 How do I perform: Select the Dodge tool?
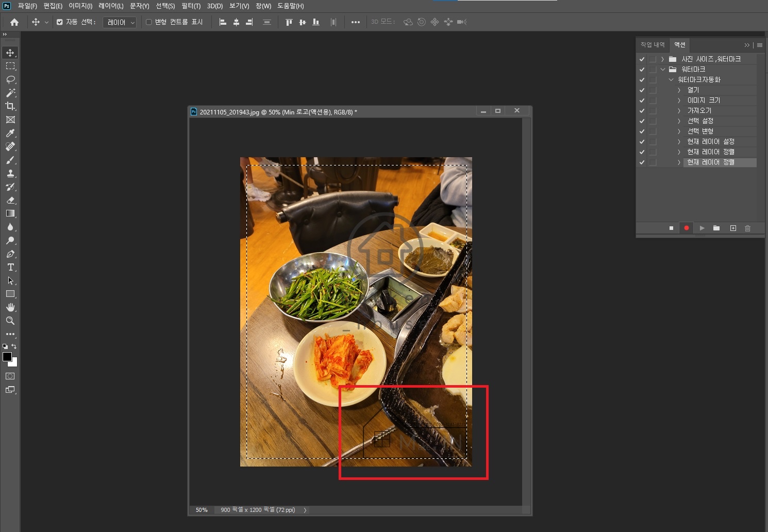pos(10,240)
